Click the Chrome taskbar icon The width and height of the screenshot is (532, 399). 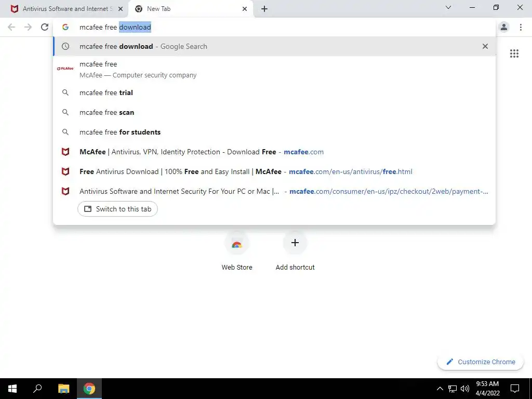[x=89, y=389]
